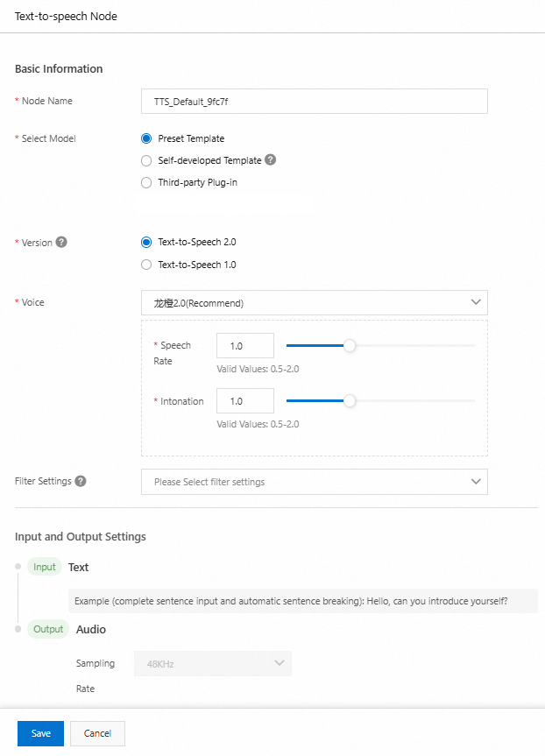Focus the Node Name input field

(x=314, y=102)
